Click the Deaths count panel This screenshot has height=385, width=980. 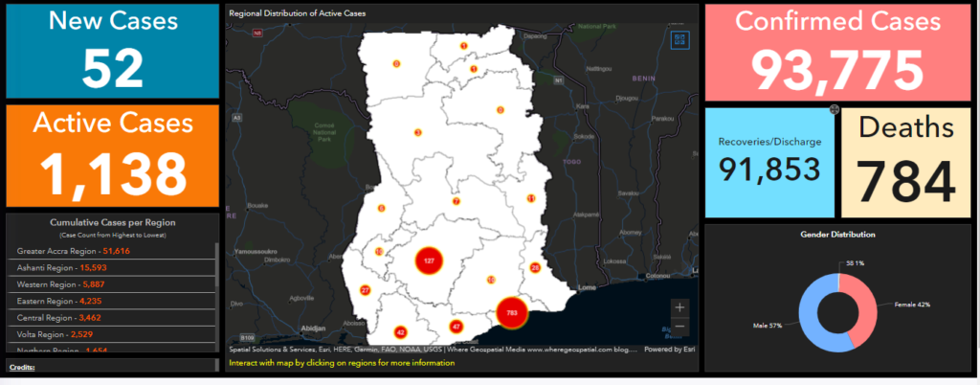(904, 160)
